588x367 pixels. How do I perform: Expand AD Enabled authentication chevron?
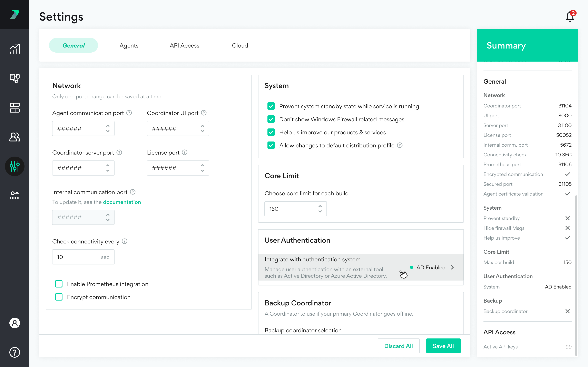coord(452,267)
